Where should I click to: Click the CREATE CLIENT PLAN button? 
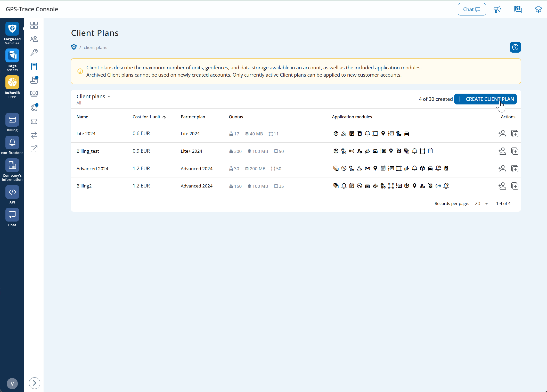tap(485, 99)
